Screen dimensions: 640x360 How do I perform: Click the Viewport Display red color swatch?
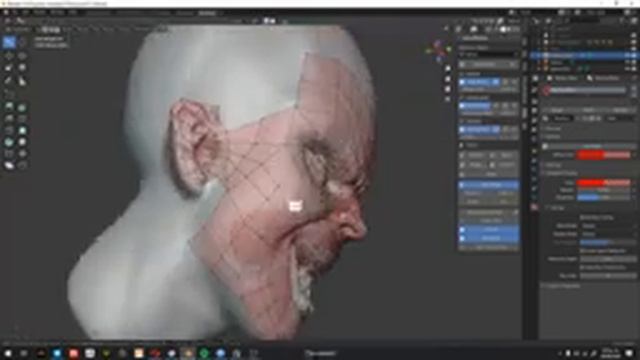point(604,182)
